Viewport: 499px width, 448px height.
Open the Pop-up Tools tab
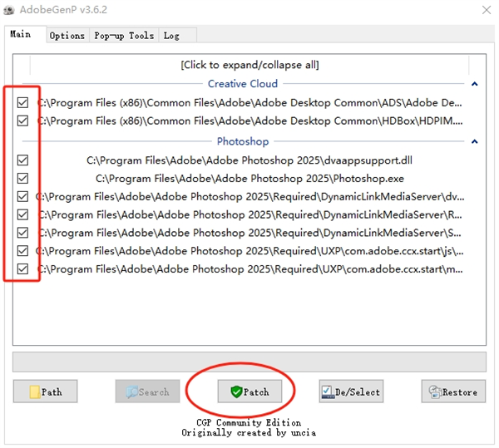tap(124, 36)
